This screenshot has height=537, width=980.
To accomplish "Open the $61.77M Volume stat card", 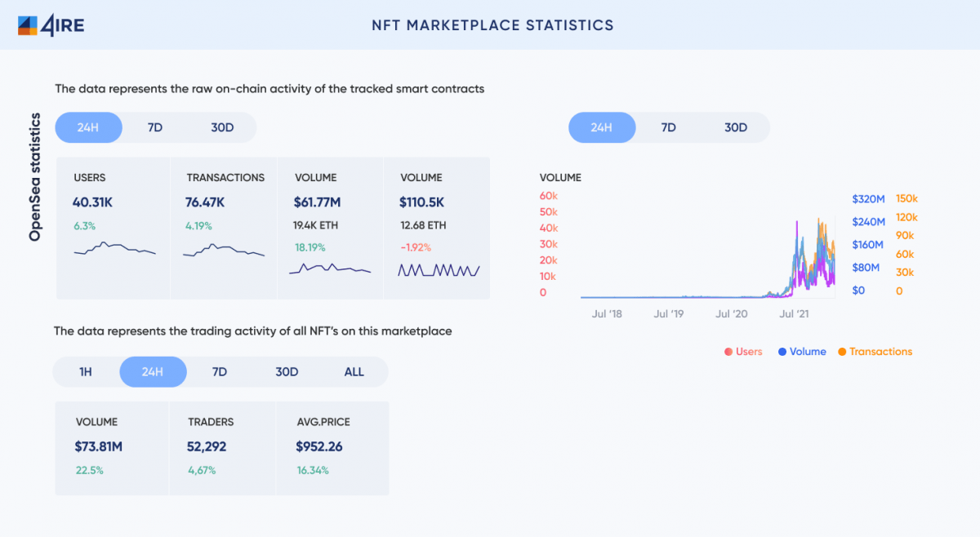I will (x=330, y=228).
